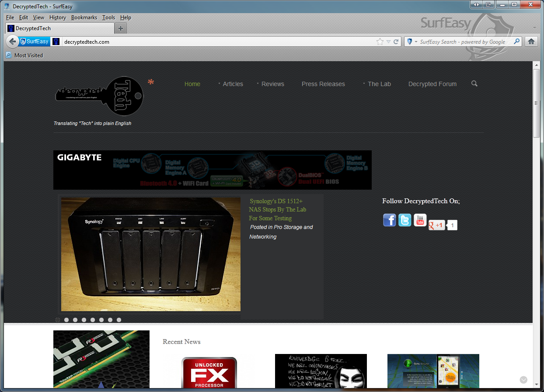Select the sixth slideshow pagination dot
544x392 pixels.
(101, 320)
